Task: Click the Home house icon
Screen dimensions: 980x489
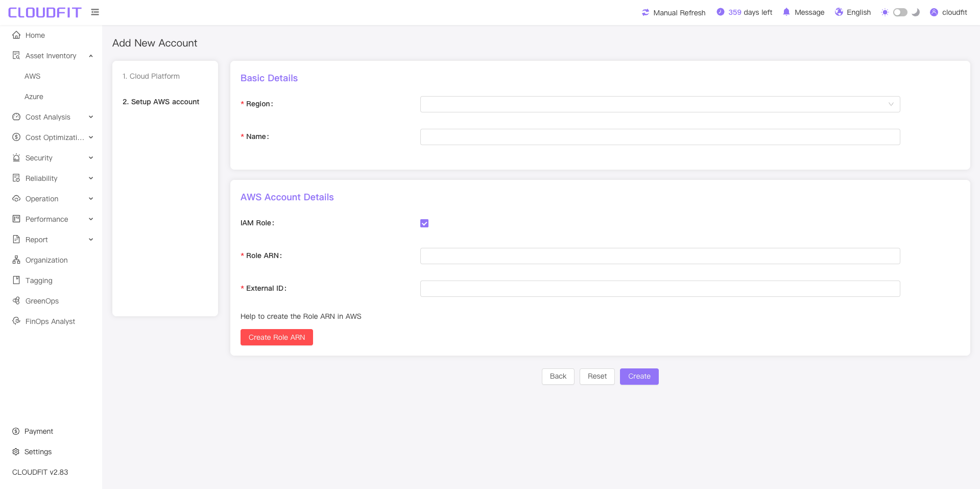Action: (x=16, y=35)
